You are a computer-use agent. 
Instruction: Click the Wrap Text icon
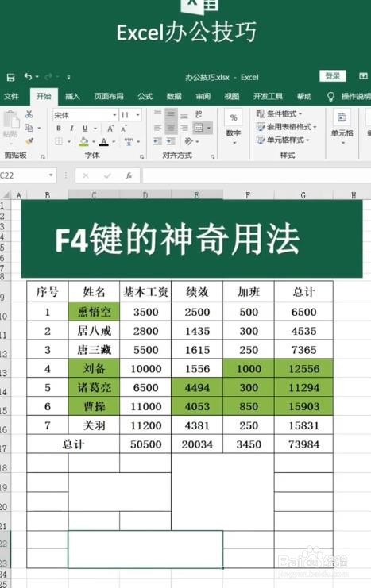(199, 114)
